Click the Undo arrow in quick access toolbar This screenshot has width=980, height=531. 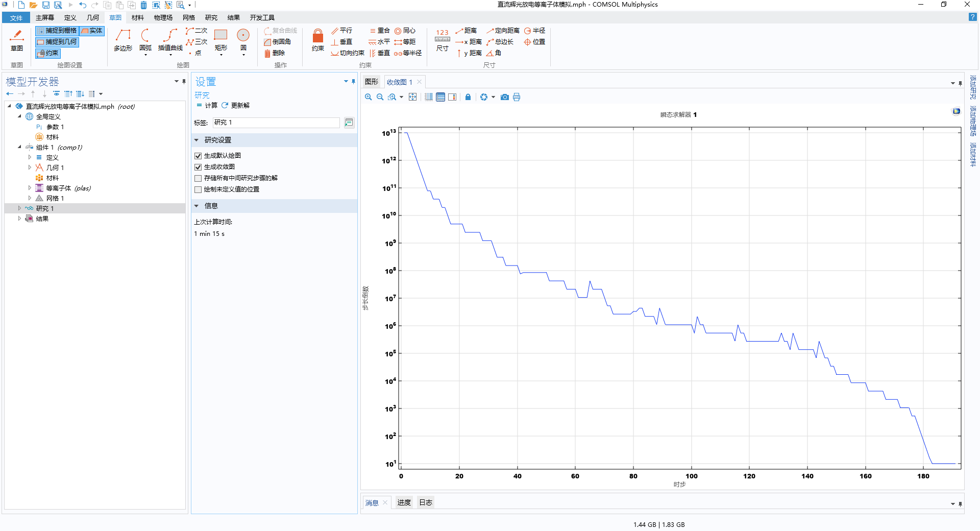pos(83,5)
